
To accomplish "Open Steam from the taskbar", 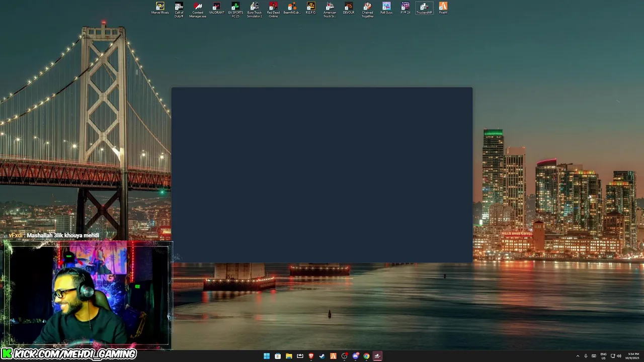I will 322,356.
